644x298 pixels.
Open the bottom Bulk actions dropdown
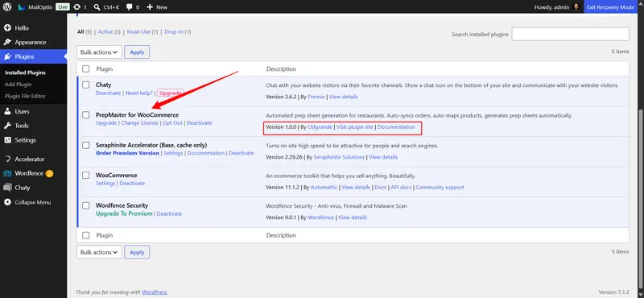[x=99, y=252]
